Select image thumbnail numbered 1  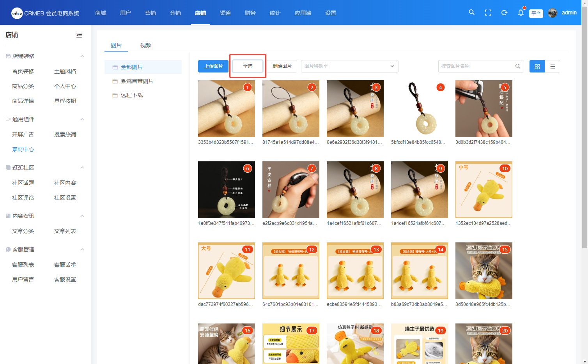click(x=227, y=109)
